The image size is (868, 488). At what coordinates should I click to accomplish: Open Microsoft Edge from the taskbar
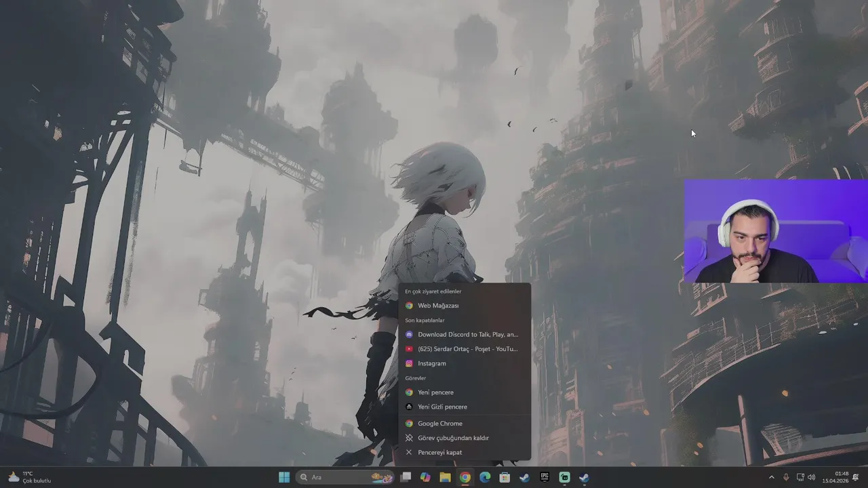(x=485, y=477)
